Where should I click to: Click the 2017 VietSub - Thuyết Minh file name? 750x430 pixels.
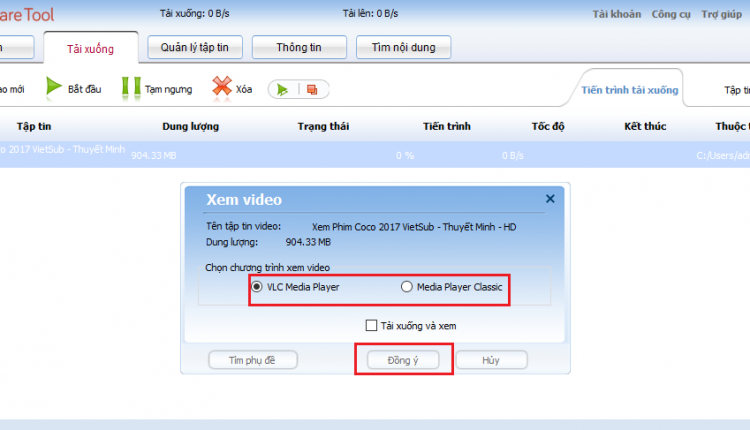67,149
